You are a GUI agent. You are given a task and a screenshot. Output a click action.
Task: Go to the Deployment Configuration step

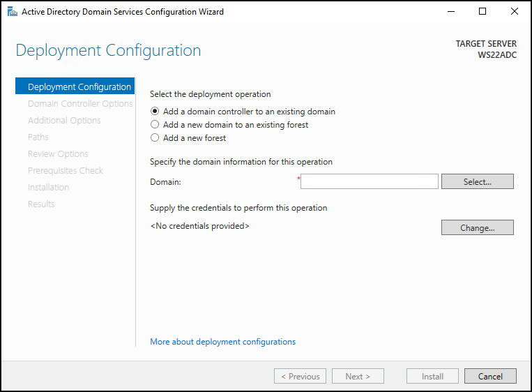[75, 86]
